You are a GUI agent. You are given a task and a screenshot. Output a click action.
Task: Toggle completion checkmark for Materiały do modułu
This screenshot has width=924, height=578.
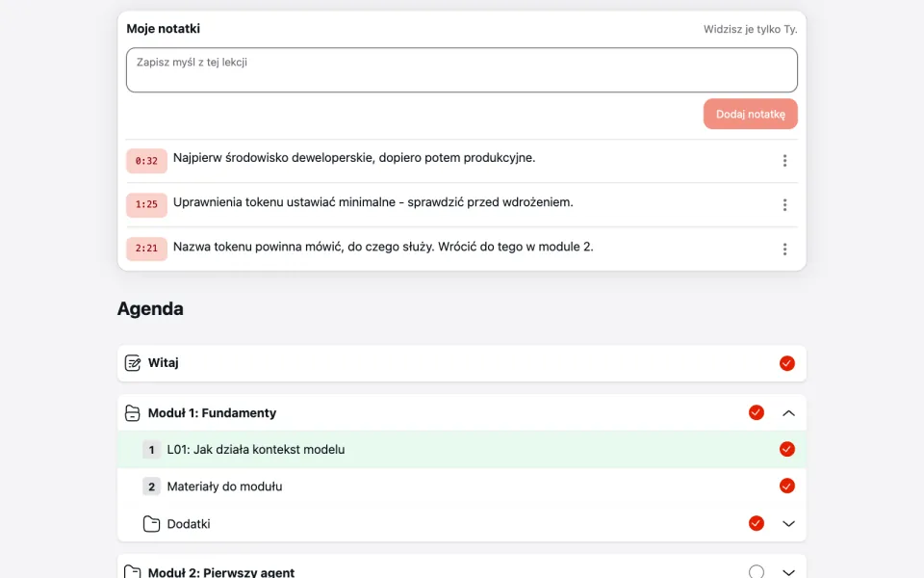[x=786, y=486]
